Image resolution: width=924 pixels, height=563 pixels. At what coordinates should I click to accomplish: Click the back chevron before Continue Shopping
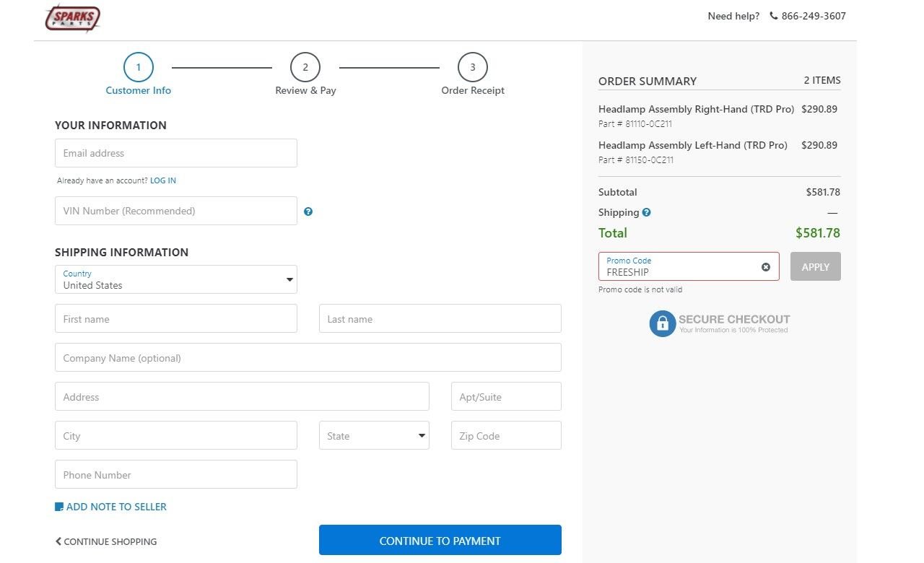coord(58,541)
